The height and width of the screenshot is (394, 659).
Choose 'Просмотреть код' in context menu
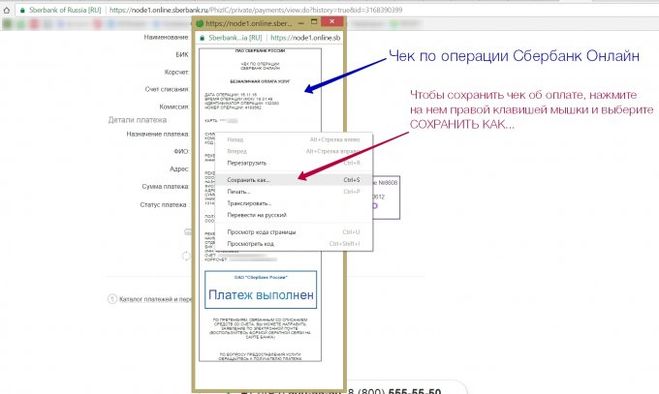pyautogui.click(x=293, y=243)
